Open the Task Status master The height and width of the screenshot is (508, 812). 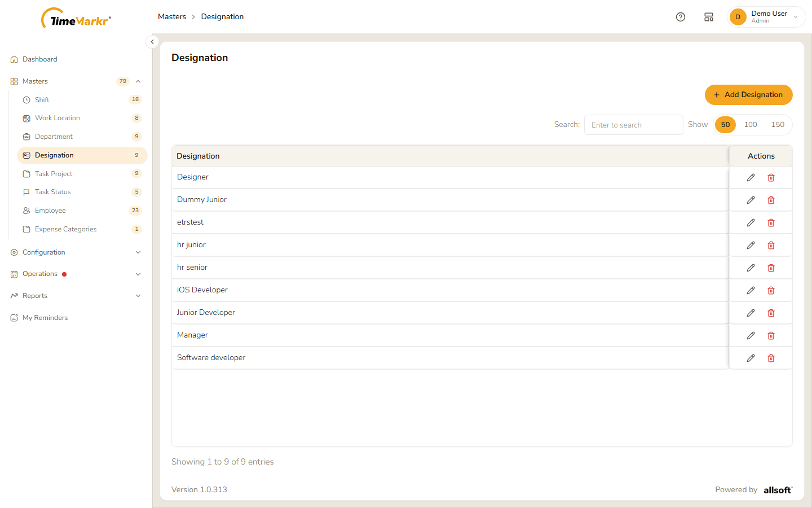[82, 192]
